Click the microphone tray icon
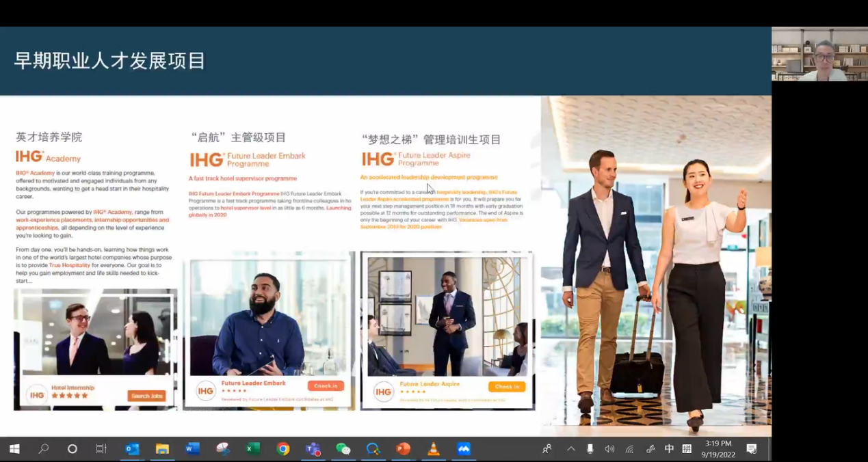The height and width of the screenshot is (462, 868). pyautogui.click(x=590, y=449)
